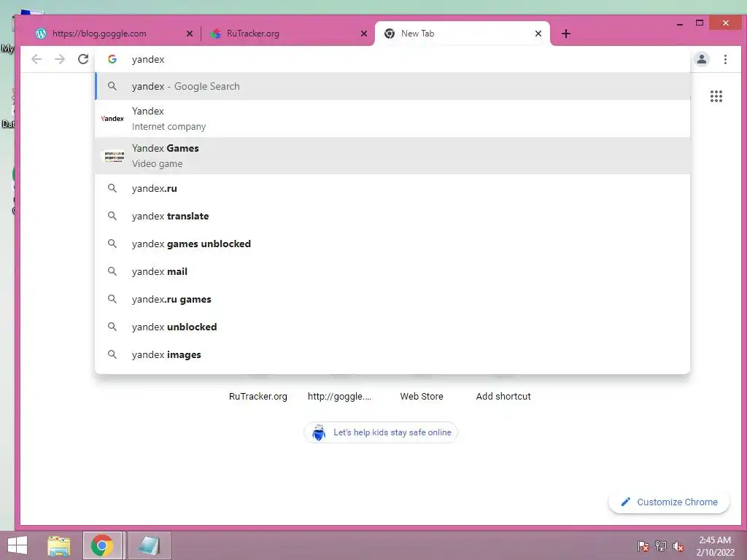747x560 pixels.
Task: Pick the yandex translate suggestion
Action: pyautogui.click(x=392, y=216)
